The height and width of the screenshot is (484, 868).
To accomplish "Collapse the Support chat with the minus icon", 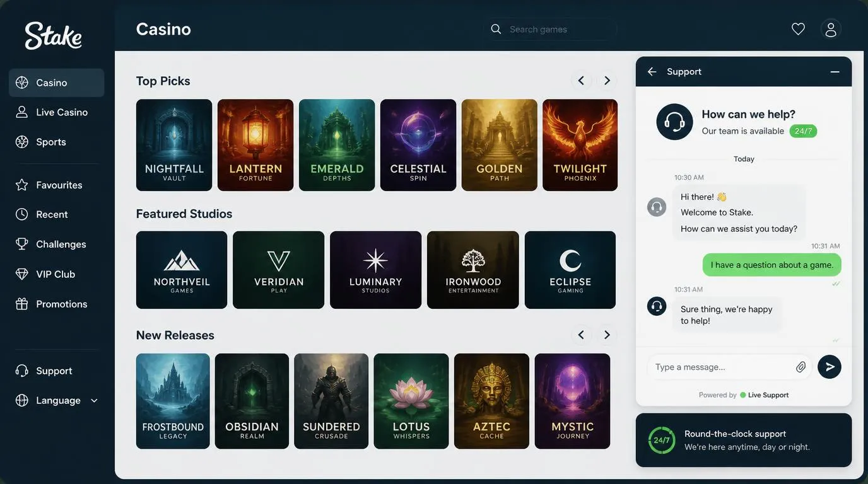I will (x=835, y=72).
